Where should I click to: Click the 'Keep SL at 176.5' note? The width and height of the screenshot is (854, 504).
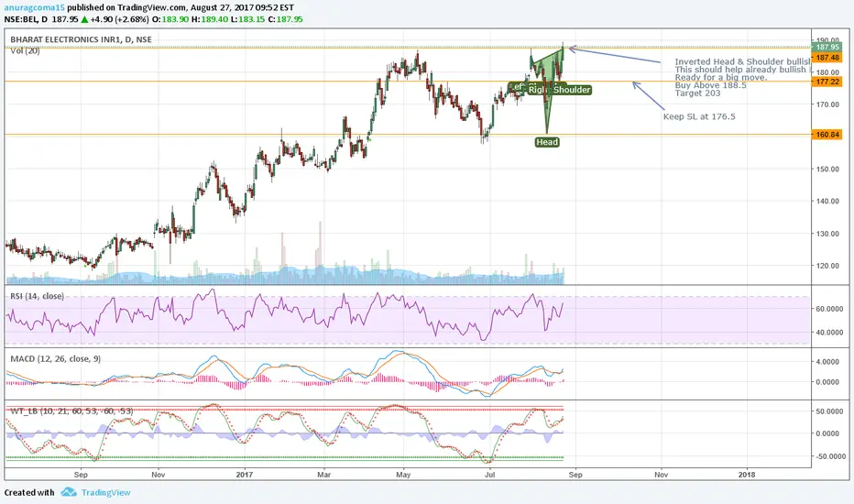coord(699,116)
